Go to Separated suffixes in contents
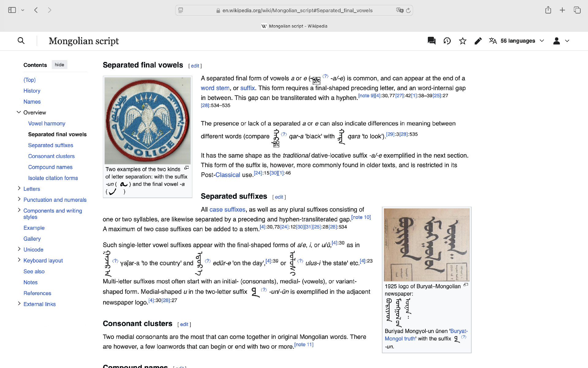588x368 pixels. coord(51,145)
